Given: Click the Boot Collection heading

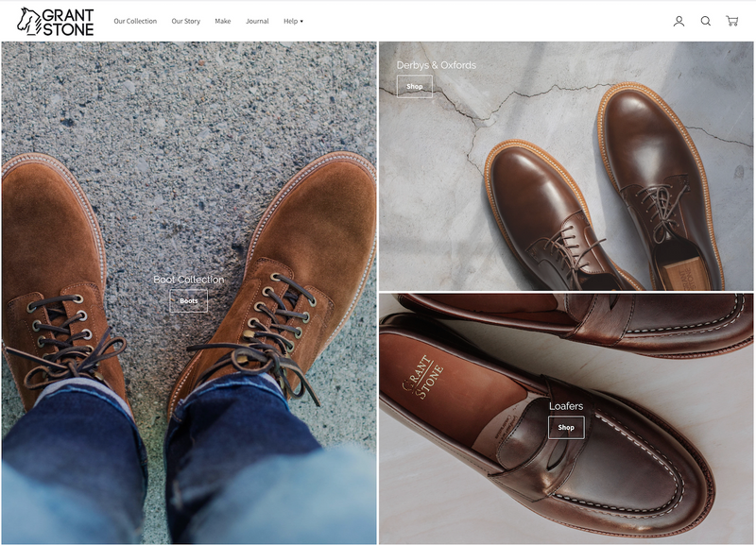Looking at the screenshot, I should (188, 280).
